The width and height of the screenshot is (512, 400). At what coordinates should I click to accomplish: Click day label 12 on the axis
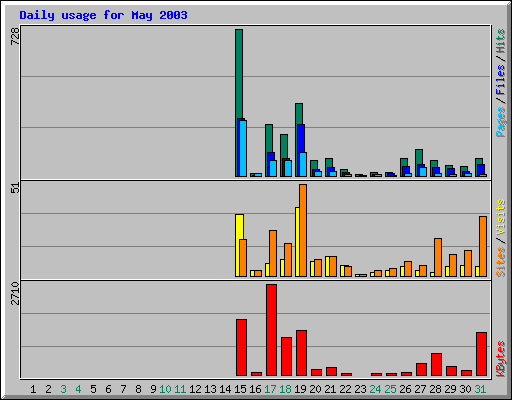pos(195,389)
